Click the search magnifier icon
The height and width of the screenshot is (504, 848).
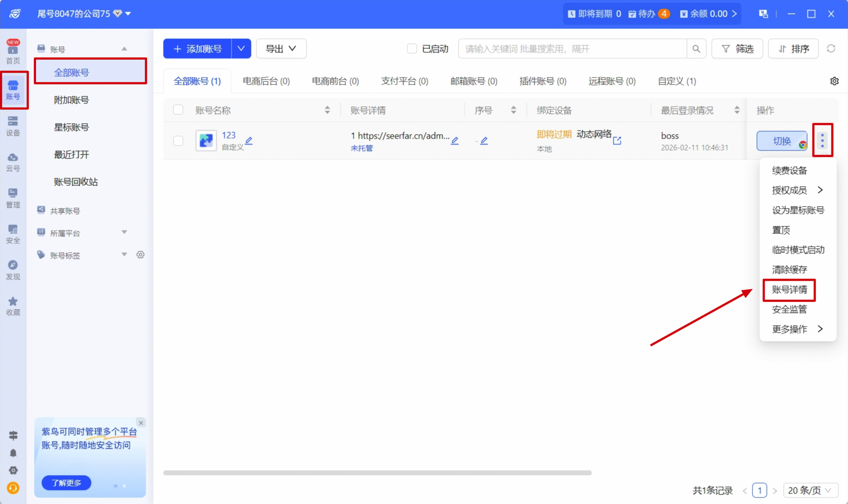tap(696, 49)
